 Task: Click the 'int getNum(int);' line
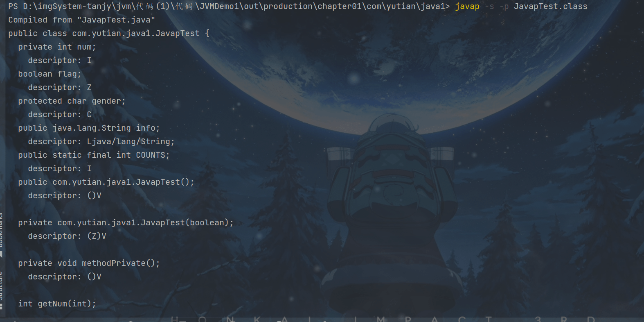click(x=57, y=304)
